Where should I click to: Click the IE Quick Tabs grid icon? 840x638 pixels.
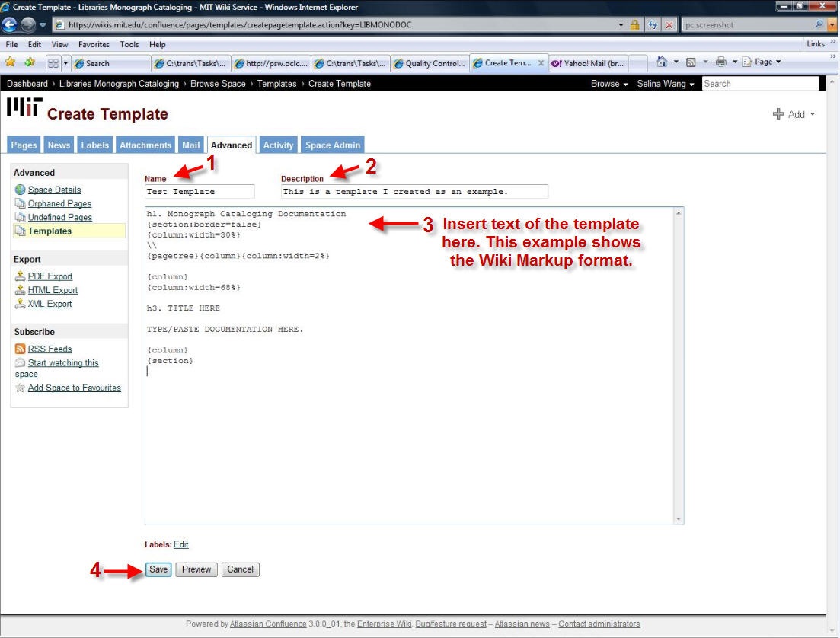pos(53,63)
